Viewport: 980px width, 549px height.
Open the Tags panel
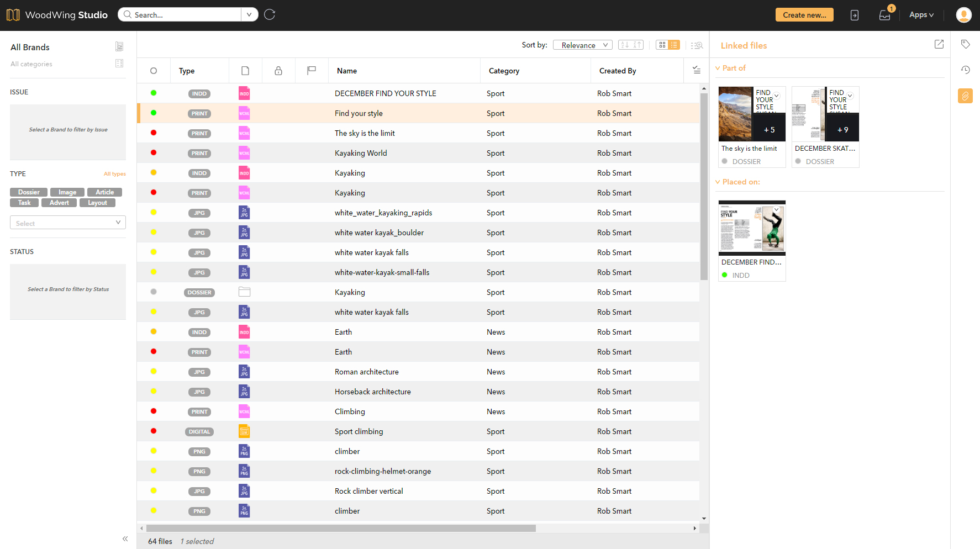(965, 44)
